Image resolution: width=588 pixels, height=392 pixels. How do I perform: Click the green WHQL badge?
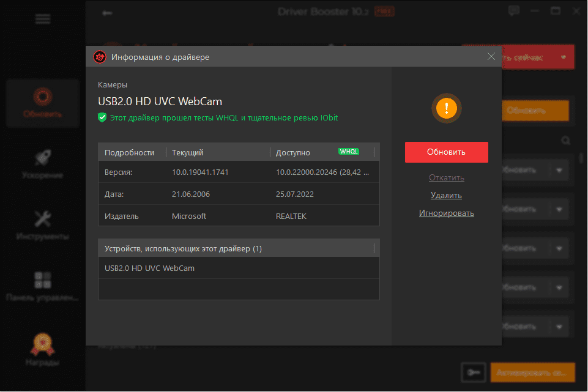tap(349, 152)
